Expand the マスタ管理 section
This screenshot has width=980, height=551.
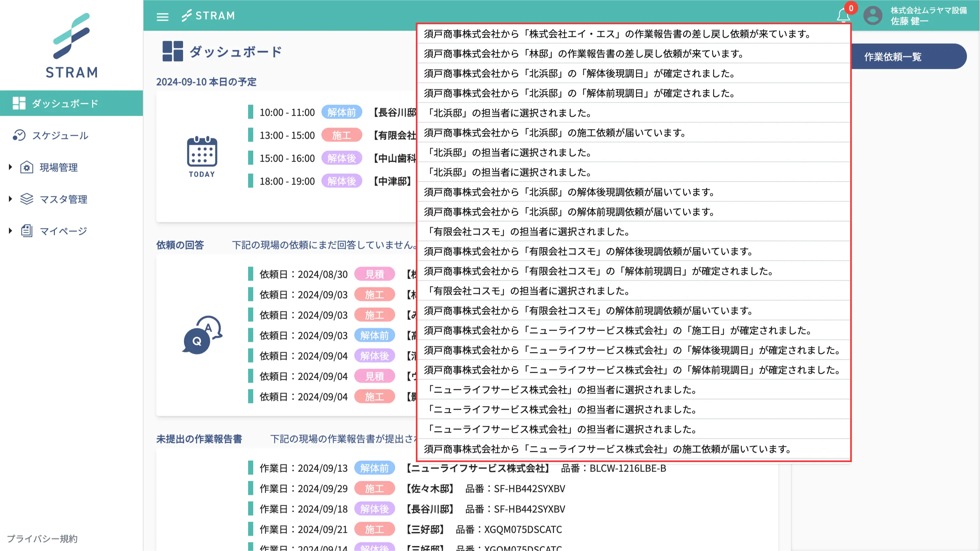point(10,199)
